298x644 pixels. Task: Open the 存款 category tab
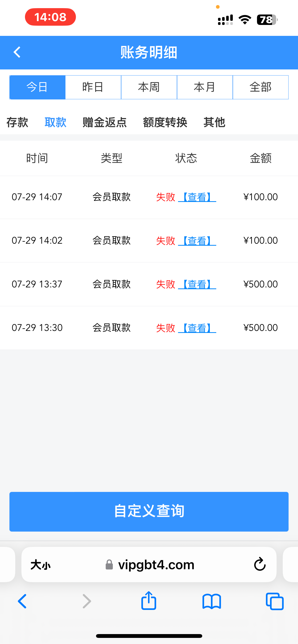(x=17, y=122)
